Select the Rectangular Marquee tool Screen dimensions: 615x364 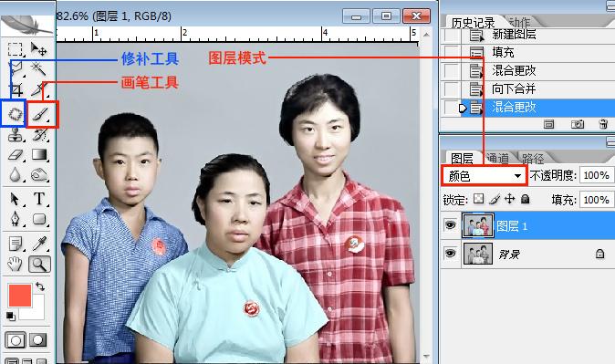click(16, 49)
